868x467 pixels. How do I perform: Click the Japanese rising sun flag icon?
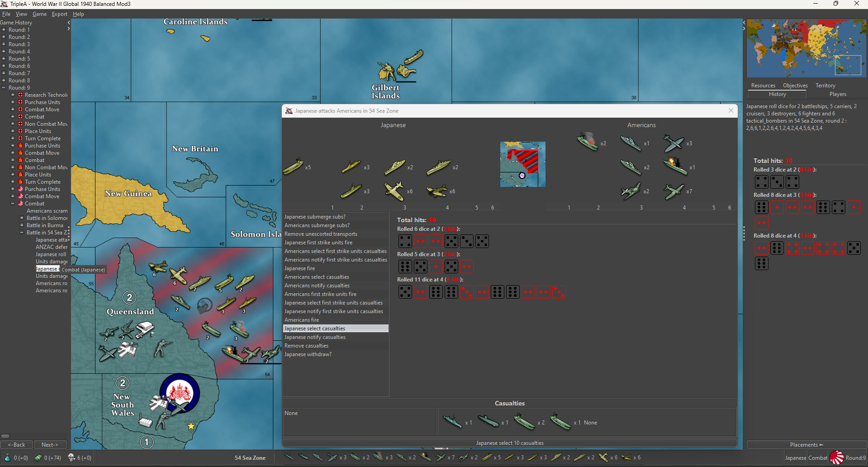(837, 457)
